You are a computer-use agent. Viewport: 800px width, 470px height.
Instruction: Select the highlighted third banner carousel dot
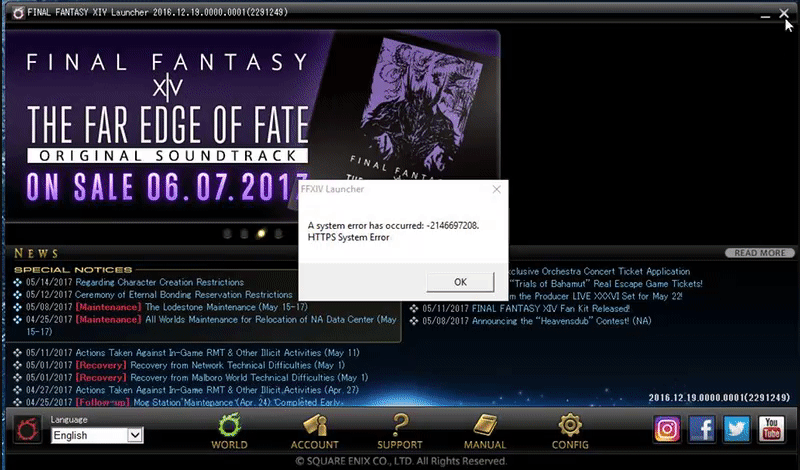[x=261, y=234]
